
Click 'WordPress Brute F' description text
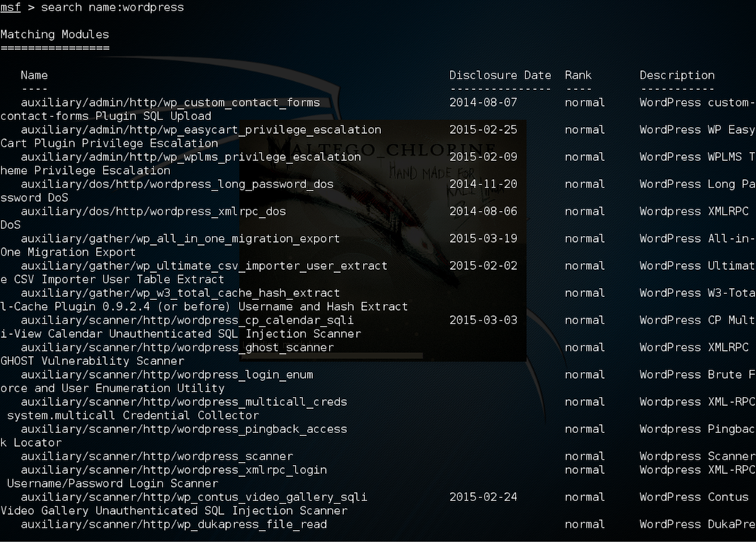pyautogui.click(x=697, y=375)
